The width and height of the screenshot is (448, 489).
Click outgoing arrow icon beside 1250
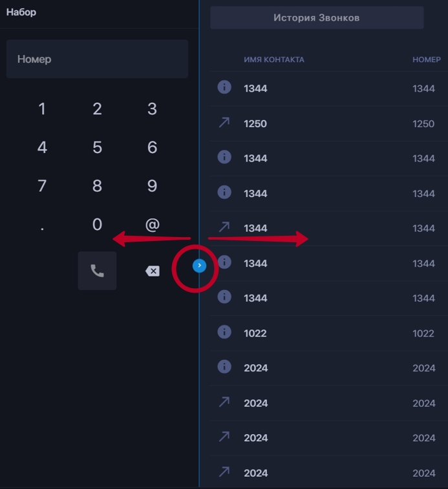pyautogui.click(x=224, y=123)
